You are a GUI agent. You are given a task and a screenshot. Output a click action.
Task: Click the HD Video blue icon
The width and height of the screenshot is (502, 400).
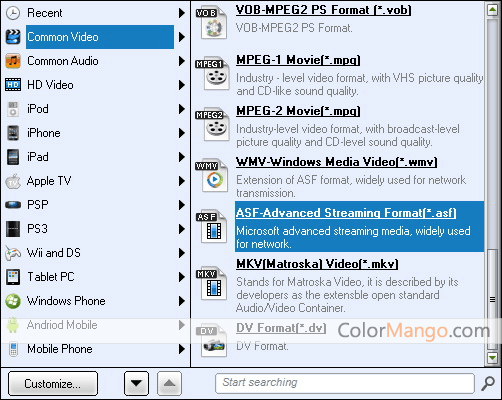[x=13, y=85]
